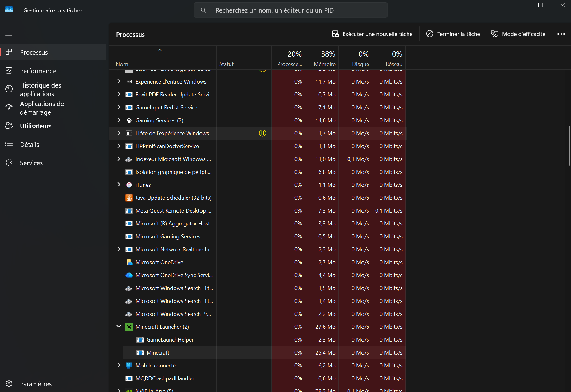Click the iTunes process icon
The width and height of the screenshot is (571, 392).
pyautogui.click(x=129, y=185)
